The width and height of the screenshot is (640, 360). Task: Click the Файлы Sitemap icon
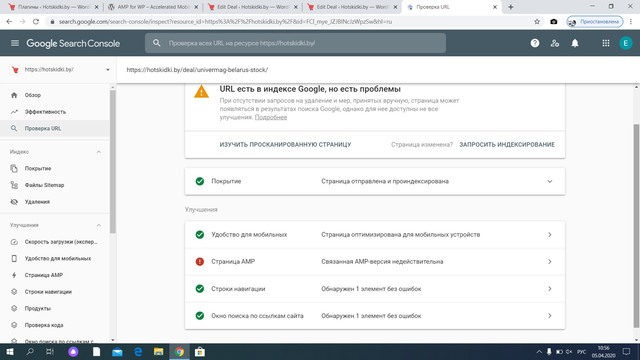tap(14, 185)
